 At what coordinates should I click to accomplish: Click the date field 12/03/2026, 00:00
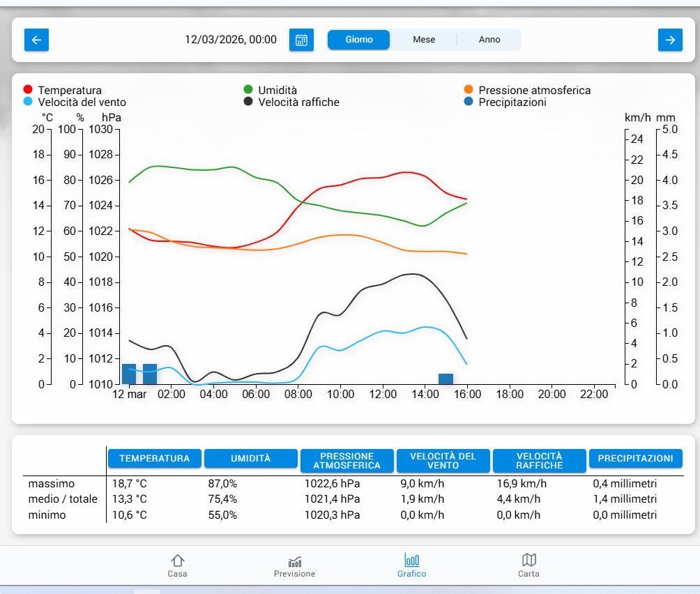point(230,40)
